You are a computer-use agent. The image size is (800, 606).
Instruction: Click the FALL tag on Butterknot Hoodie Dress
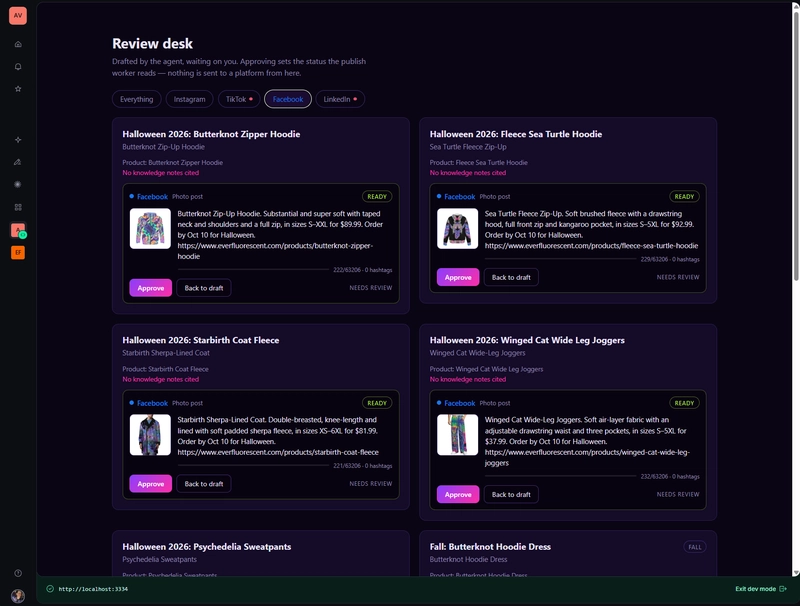tap(694, 547)
